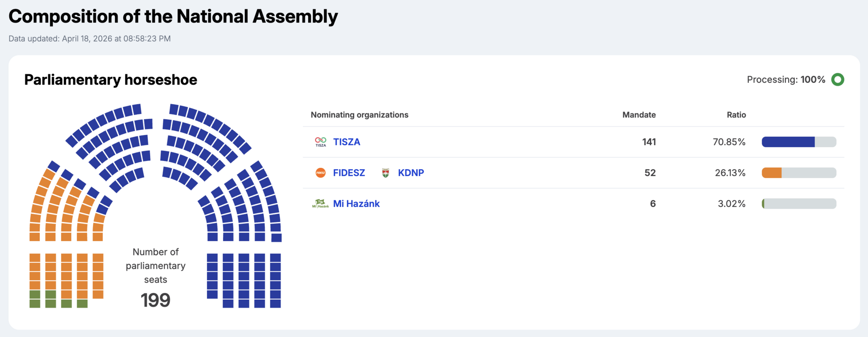Image resolution: width=868 pixels, height=337 pixels.
Task: Click the 26.13% ratio value
Action: 730,173
